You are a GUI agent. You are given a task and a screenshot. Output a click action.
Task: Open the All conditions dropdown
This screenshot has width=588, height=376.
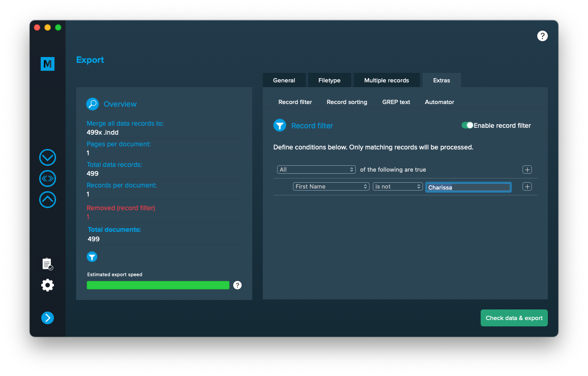click(316, 170)
